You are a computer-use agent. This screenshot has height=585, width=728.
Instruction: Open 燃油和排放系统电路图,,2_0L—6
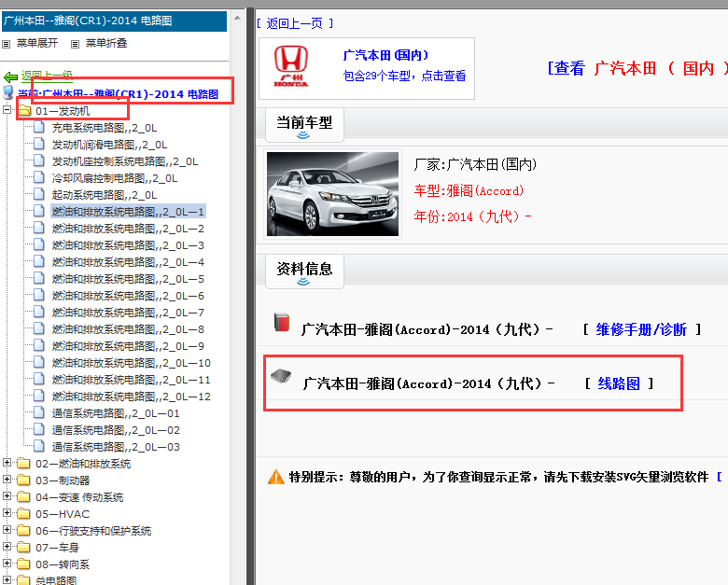(x=128, y=295)
